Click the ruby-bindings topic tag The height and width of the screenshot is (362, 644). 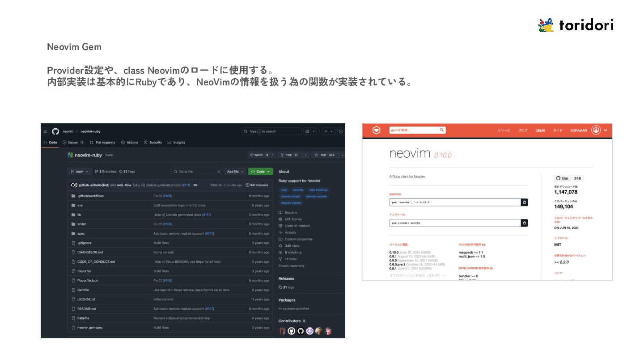click(x=318, y=190)
